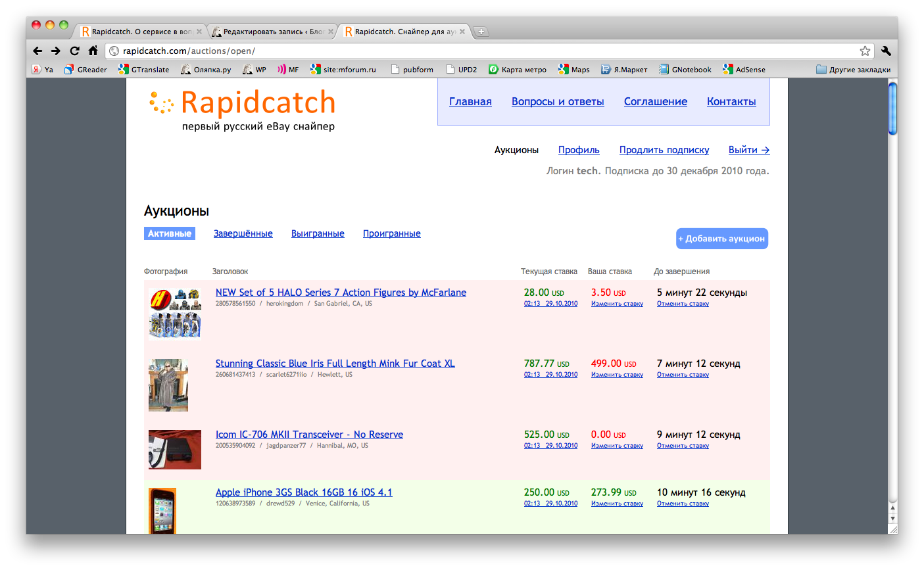Click Отменить ставку for the Mink Fur Coat

point(683,375)
